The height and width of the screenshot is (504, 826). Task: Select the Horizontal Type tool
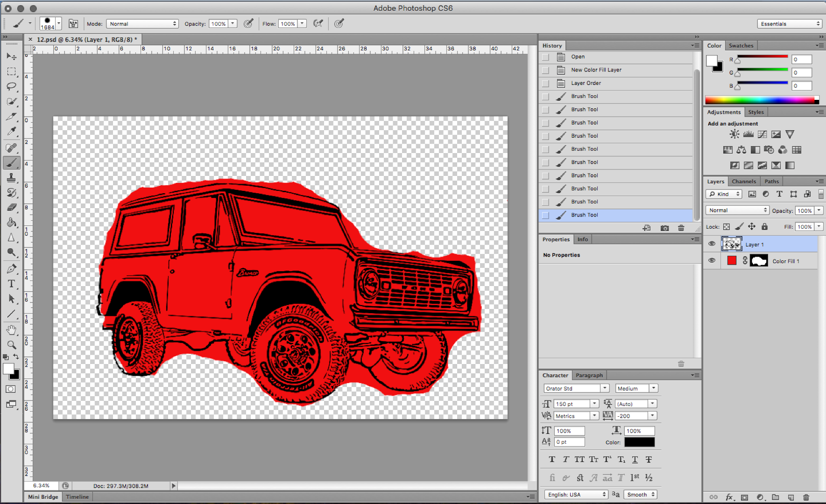click(12, 284)
